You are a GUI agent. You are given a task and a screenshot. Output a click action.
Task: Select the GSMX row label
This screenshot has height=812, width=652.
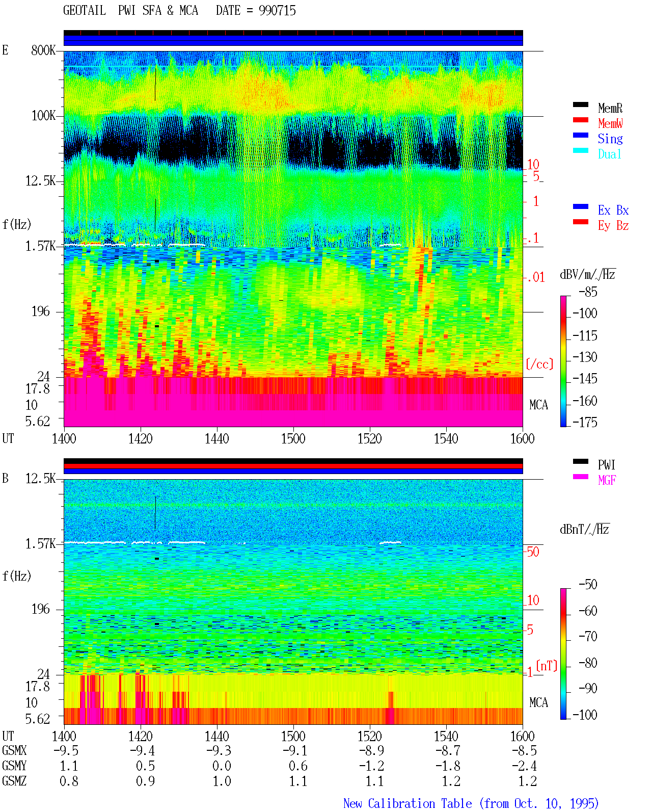tap(14, 750)
